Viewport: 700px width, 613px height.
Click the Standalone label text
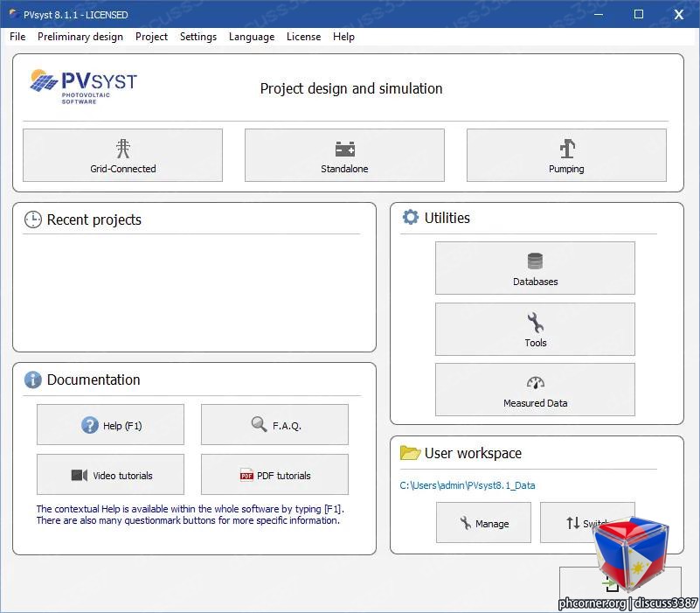click(x=344, y=169)
